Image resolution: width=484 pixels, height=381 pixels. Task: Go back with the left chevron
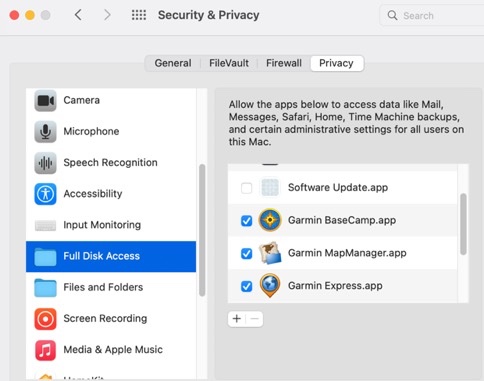click(78, 15)
